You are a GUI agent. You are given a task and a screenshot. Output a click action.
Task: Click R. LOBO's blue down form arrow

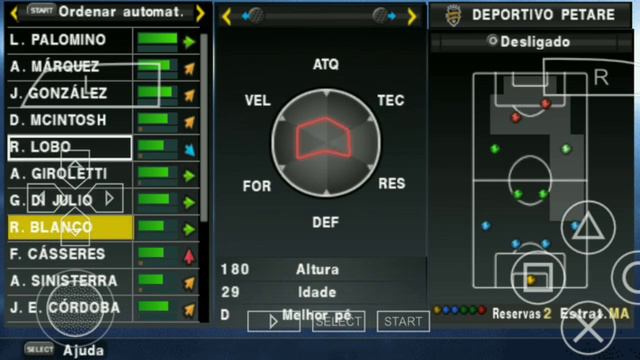coord(189,150)
